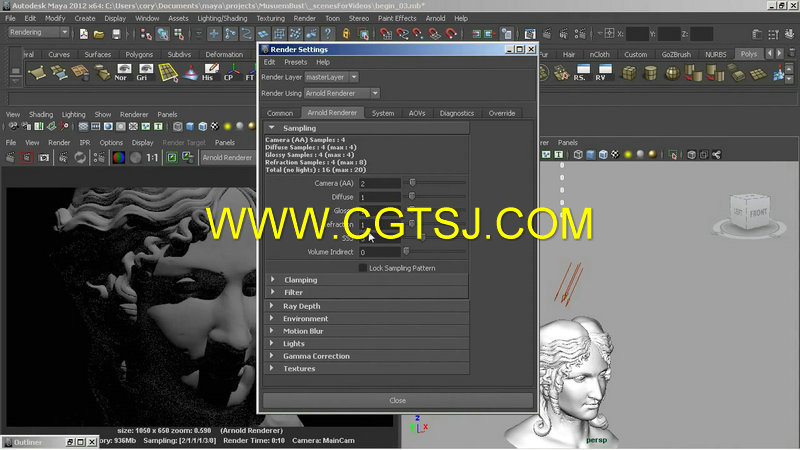The width and height of the screenshot is (800, 450).
Task: Open the Rendering menu set dropdown
Action: pos(38,32)
